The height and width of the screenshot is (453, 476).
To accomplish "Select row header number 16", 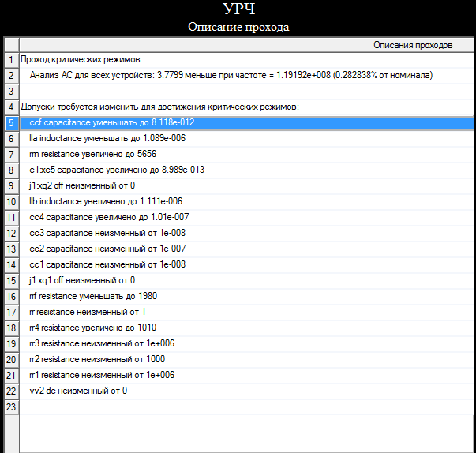I will coord(12,296).
